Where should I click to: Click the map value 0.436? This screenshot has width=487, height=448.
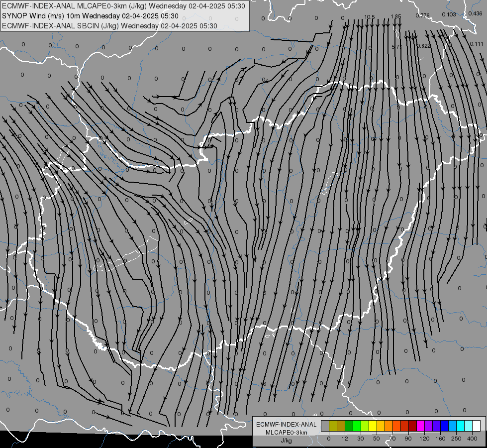[x=475, y=13]
